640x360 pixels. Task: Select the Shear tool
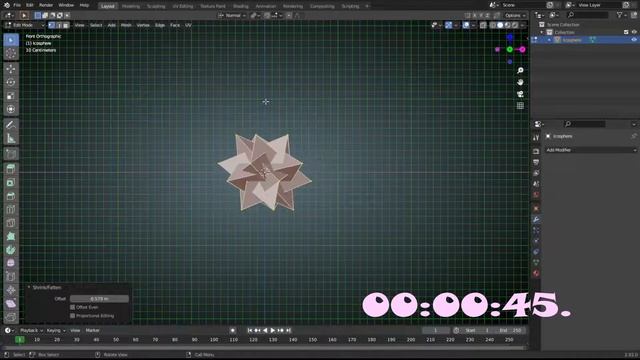11,304
